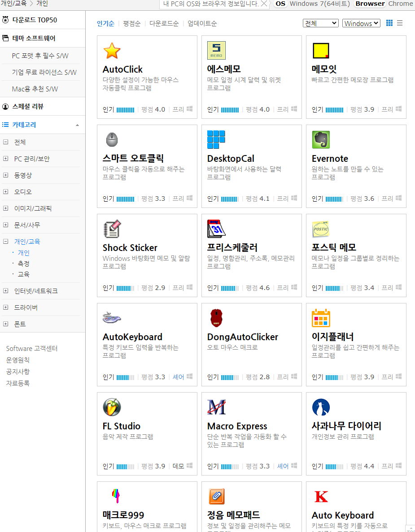Open the Windows platform dropdown
Screen dimensions: 415x532
pos(361,23)
